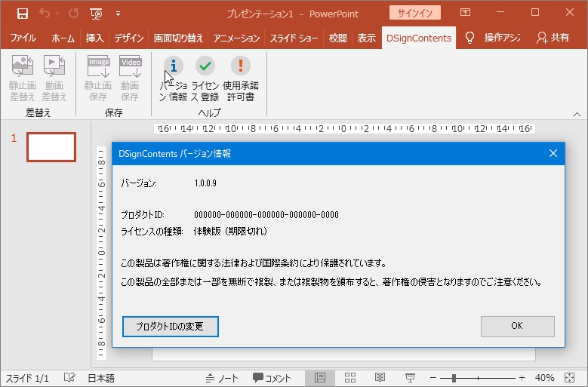The height and width of the screenshot is (387, 588).
Task: Switch to Slide Sorter view icon
Action: tap(350, 378)
